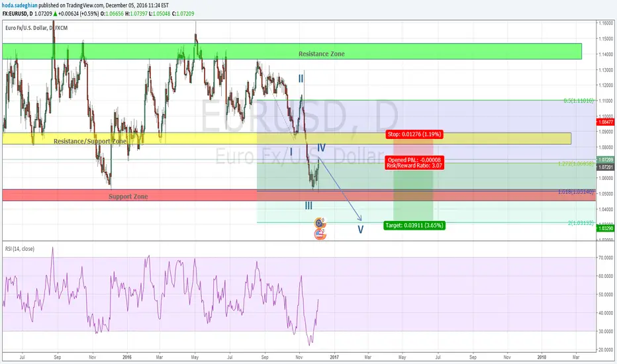Select the wave III label
The height and width of the screenshot is (364, 617).
(x=308, y=205)
